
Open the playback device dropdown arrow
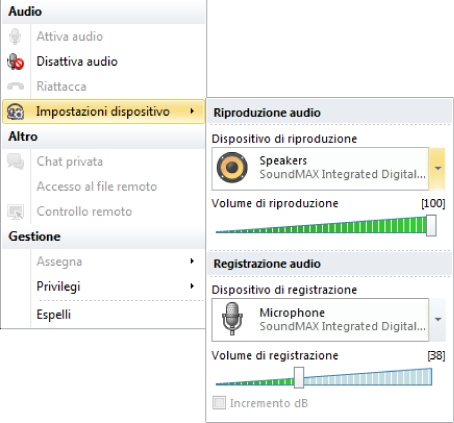(438, 169)
